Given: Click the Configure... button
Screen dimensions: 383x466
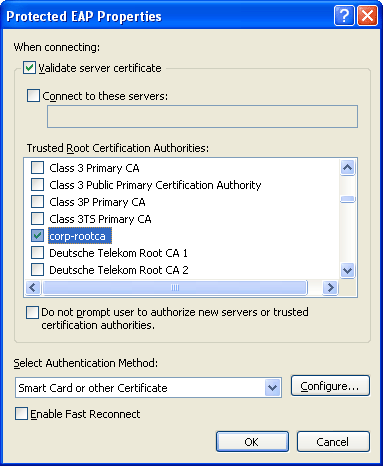Looking at the screenshot, I should [x=330, y=386].
